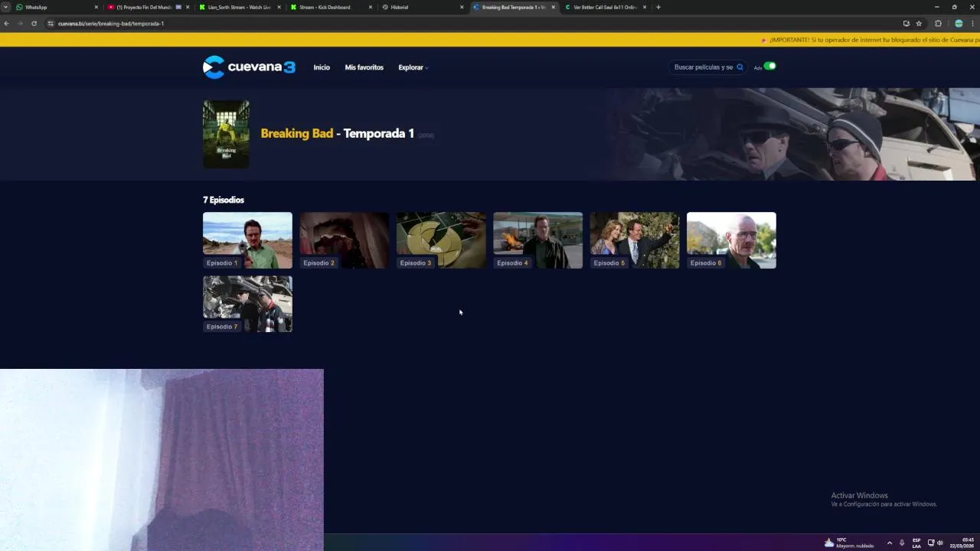Expand the Explorar dropdown menu

[413, 67]
